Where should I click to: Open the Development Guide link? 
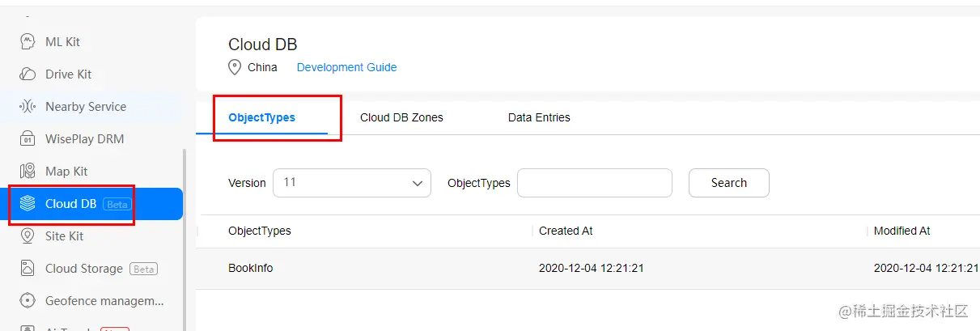(346, 67)
